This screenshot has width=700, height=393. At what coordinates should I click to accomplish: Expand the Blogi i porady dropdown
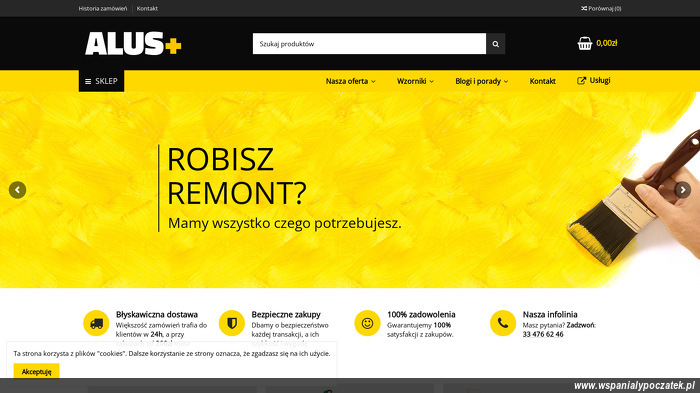482,81
